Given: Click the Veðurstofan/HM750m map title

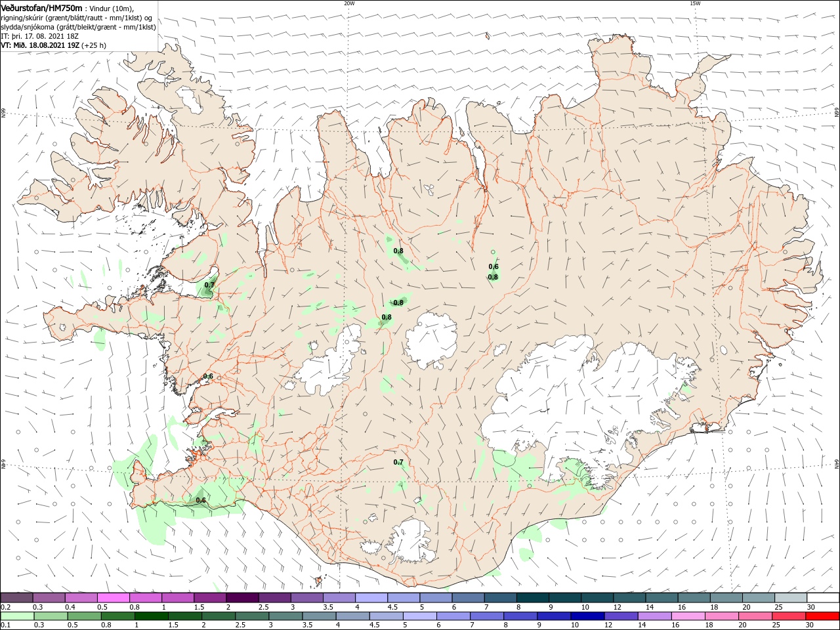Looking at the screenshot, I should click(42, 8).
